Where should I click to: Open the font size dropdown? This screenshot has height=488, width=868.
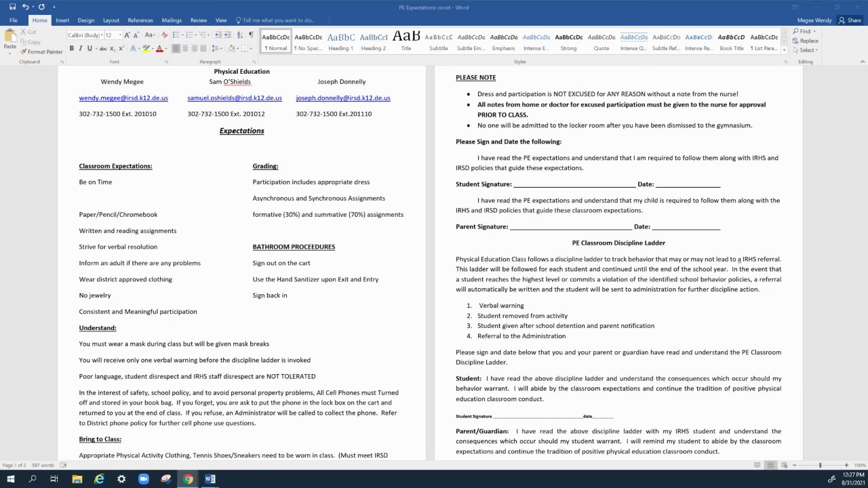tap(120, 35)
